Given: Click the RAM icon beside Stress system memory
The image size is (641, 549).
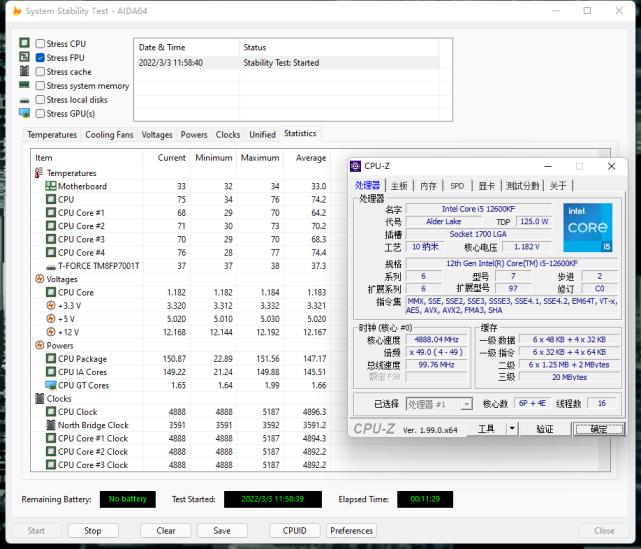Looking at the screenshot, I should coord(25,85).
